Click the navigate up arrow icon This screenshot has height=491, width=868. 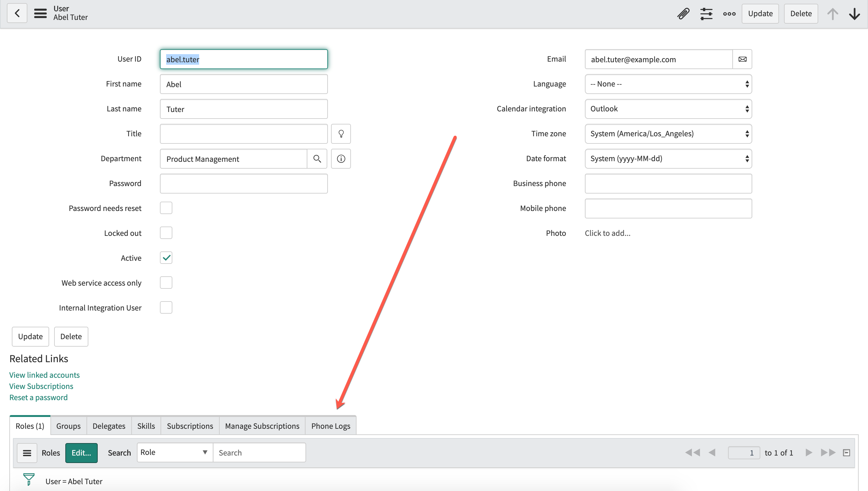pos(833,13)
